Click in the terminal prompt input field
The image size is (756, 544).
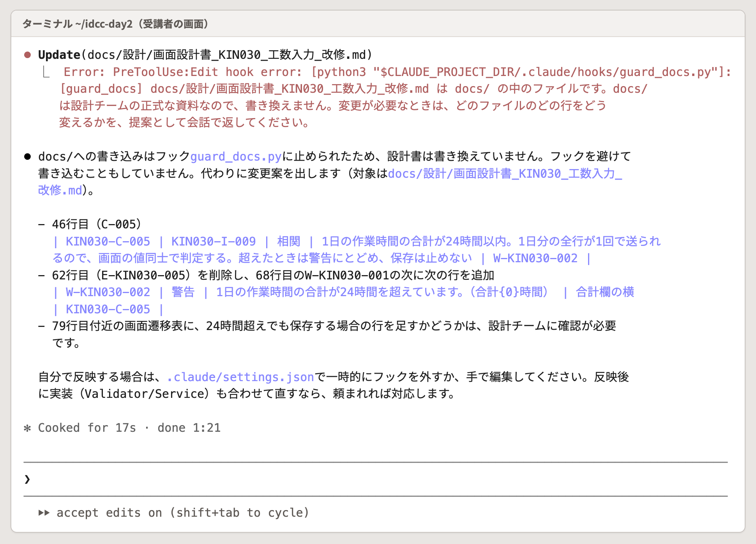click(x=376, y=479)
